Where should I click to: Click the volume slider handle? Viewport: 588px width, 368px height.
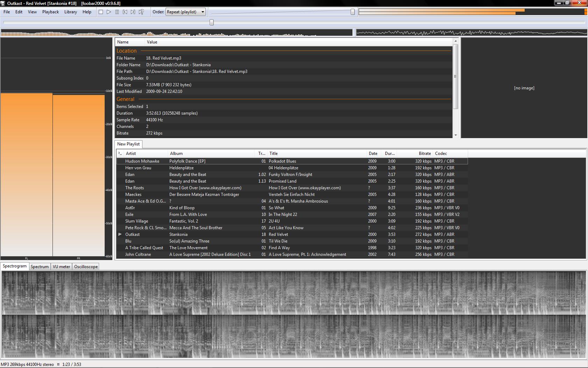[352, 12]
